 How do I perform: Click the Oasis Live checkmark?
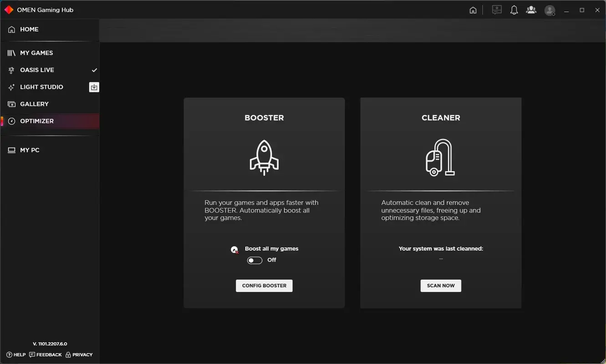click(94, 70)
